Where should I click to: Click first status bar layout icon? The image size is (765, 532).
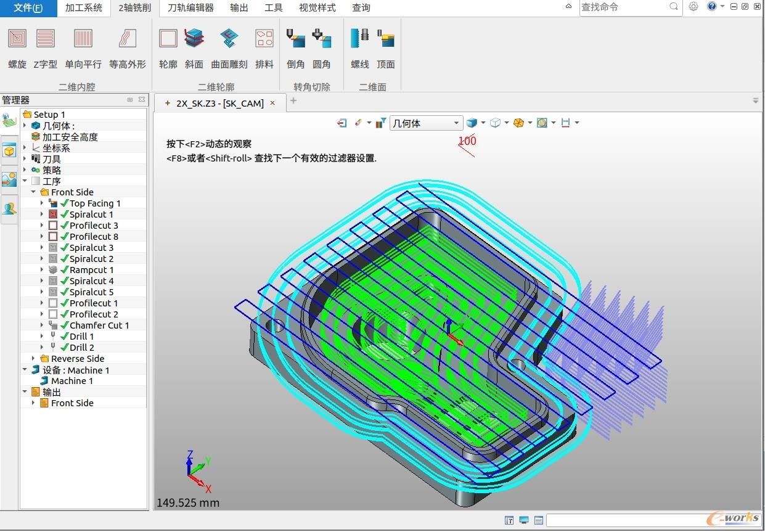coord(509,520)
